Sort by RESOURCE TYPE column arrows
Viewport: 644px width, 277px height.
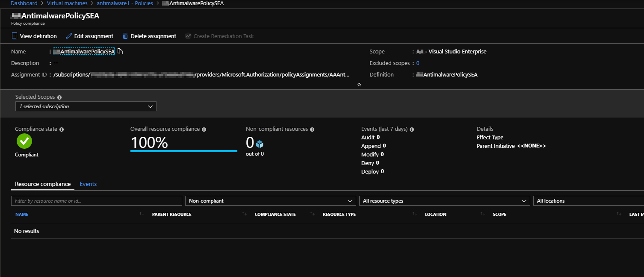(414, 214)
